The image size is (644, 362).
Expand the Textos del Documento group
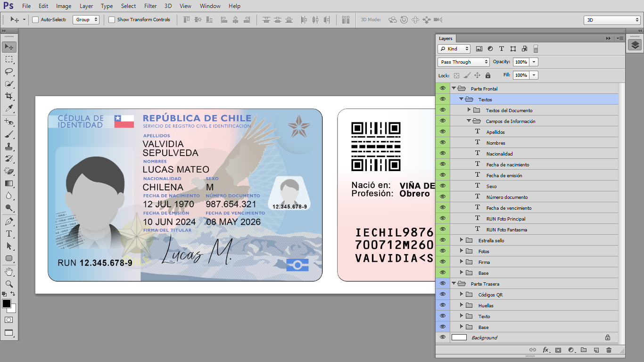point(469,110)
